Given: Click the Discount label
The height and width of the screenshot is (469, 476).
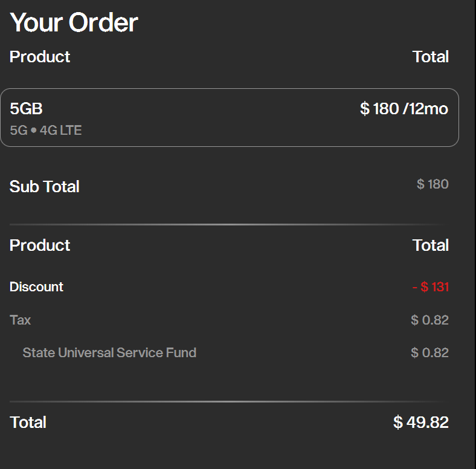Looking at the screenshot, I should coord(36,287).
